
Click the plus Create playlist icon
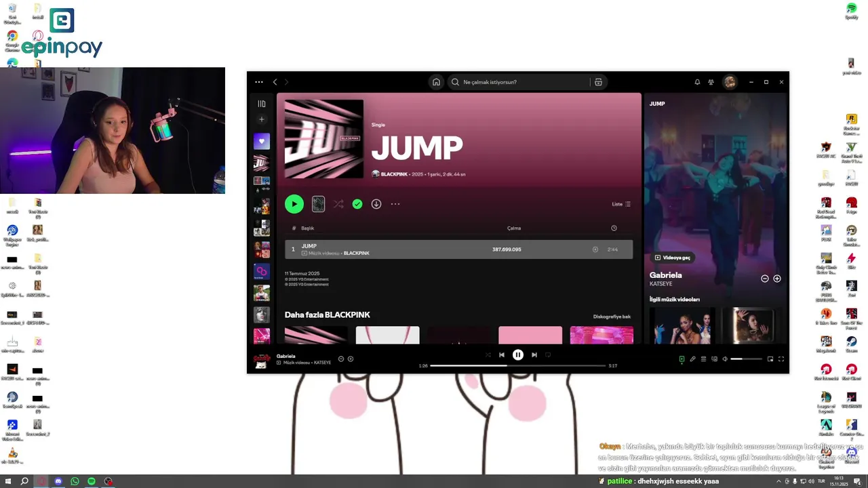click(262, 120)
